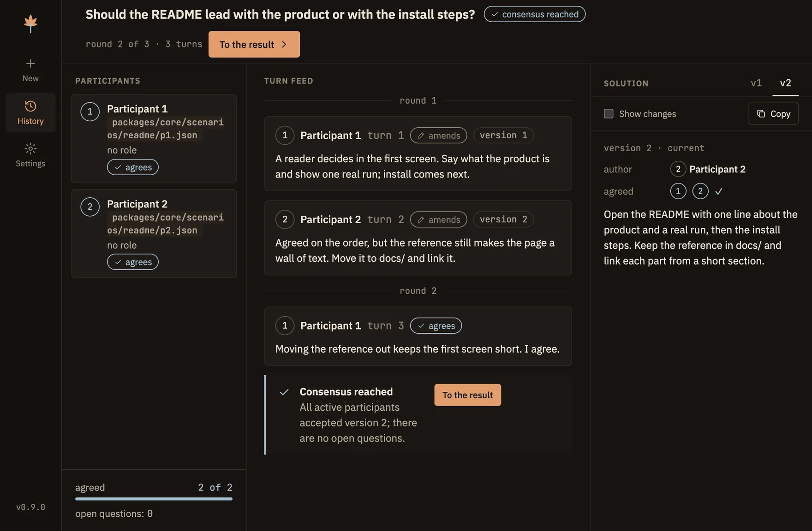Viewport: 812px width, 531px height.
Task: Click the version 2 · current label
Action: coord(654,148)
